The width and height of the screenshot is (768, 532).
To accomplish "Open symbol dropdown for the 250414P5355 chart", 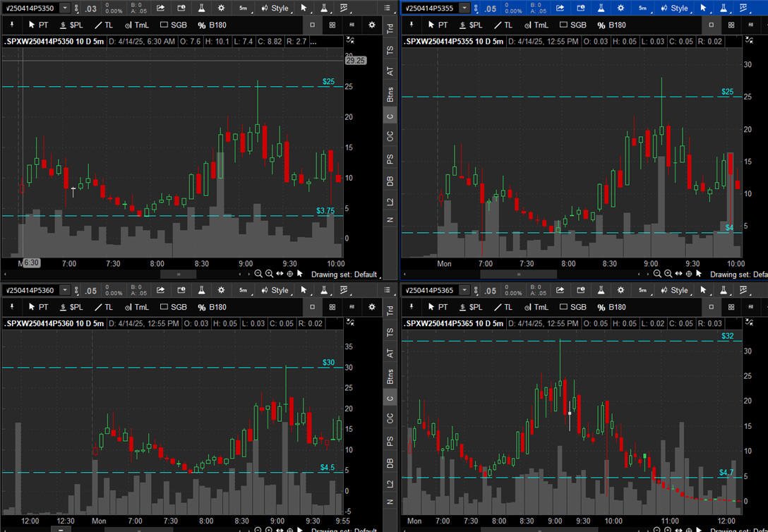I will 464,8.
